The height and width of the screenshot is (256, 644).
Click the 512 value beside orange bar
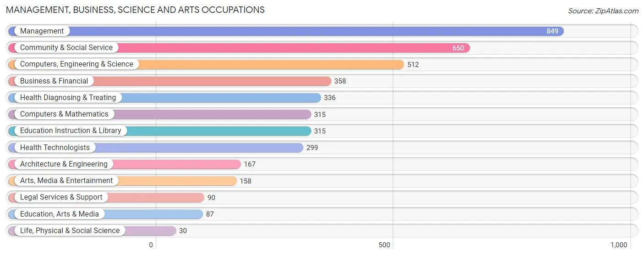click(413, 65)
